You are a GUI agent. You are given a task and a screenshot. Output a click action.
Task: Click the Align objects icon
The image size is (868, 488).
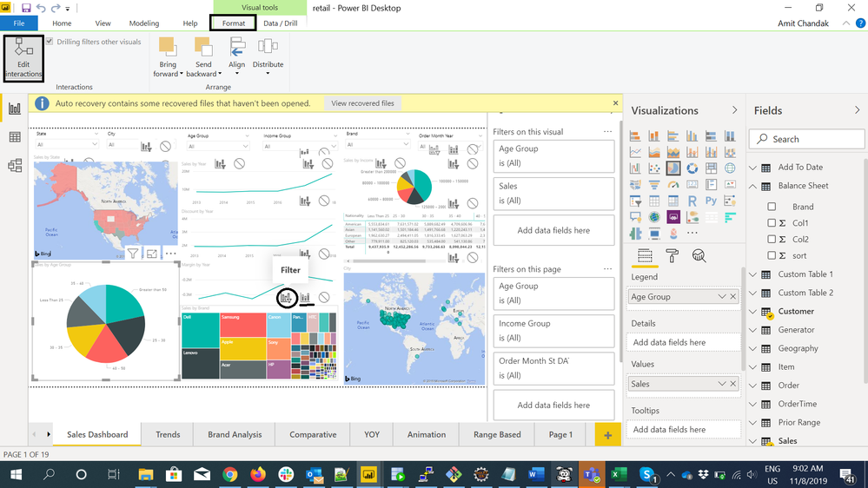point(237,56)
